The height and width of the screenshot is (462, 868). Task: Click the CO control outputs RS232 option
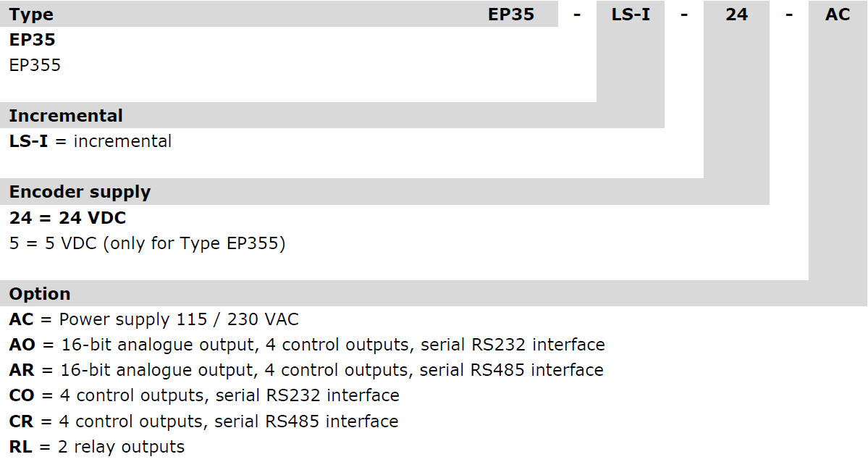pos(204,395)
